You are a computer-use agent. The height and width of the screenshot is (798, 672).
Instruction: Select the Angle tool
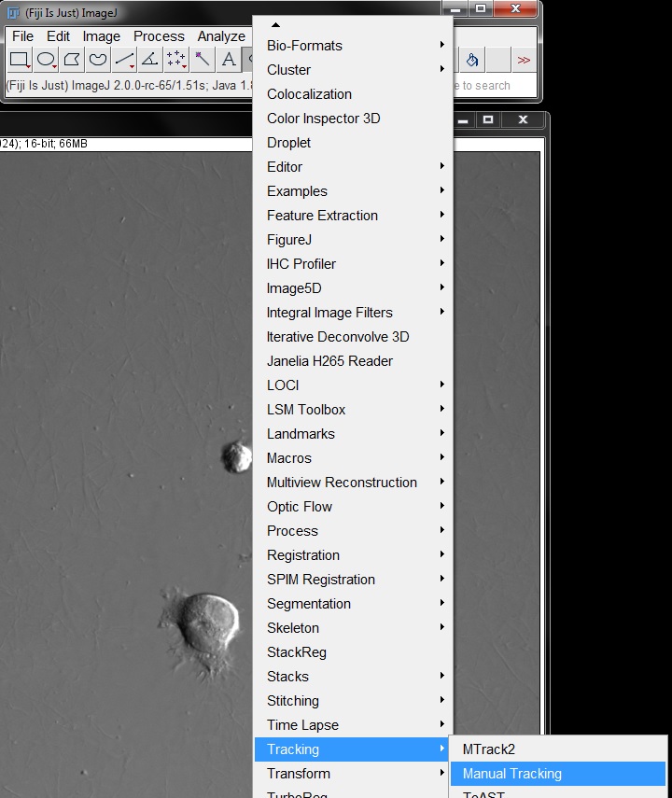tap(150, 61)
